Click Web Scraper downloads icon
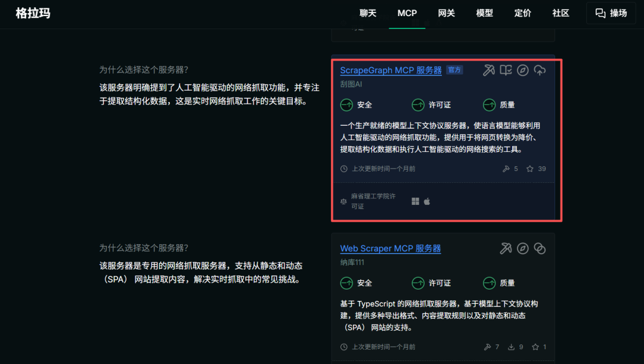 click(511, 347)
